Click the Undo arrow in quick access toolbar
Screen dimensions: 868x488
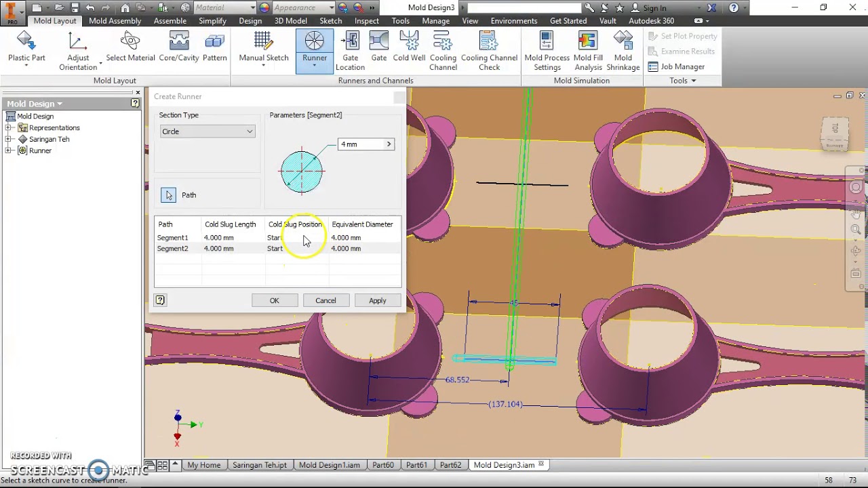(90, 7)
